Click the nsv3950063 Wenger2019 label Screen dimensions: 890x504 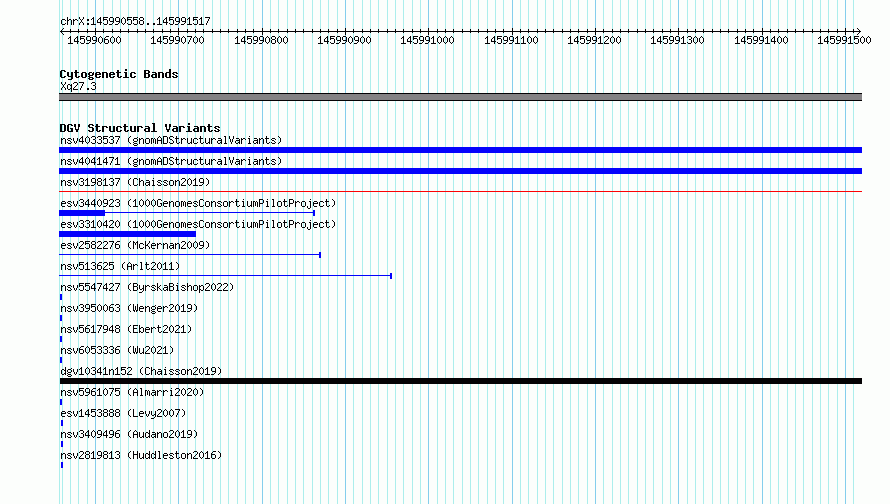(129, 308)
